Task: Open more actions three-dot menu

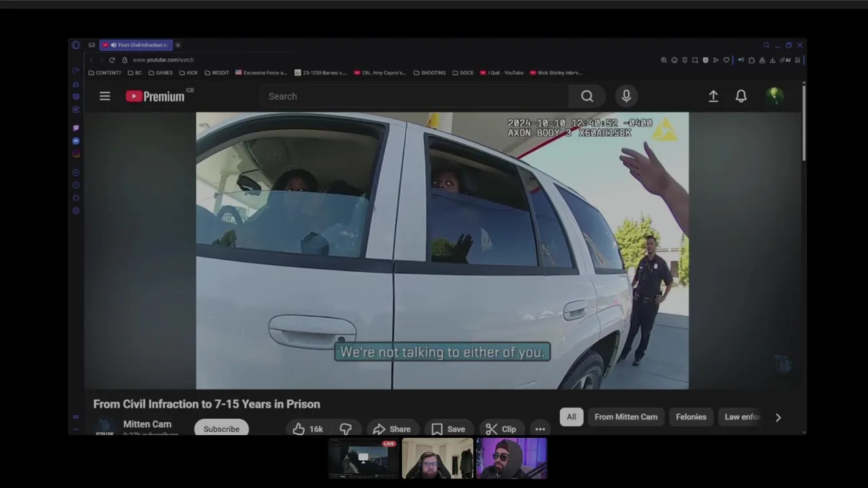Action: tap(540, 429)
